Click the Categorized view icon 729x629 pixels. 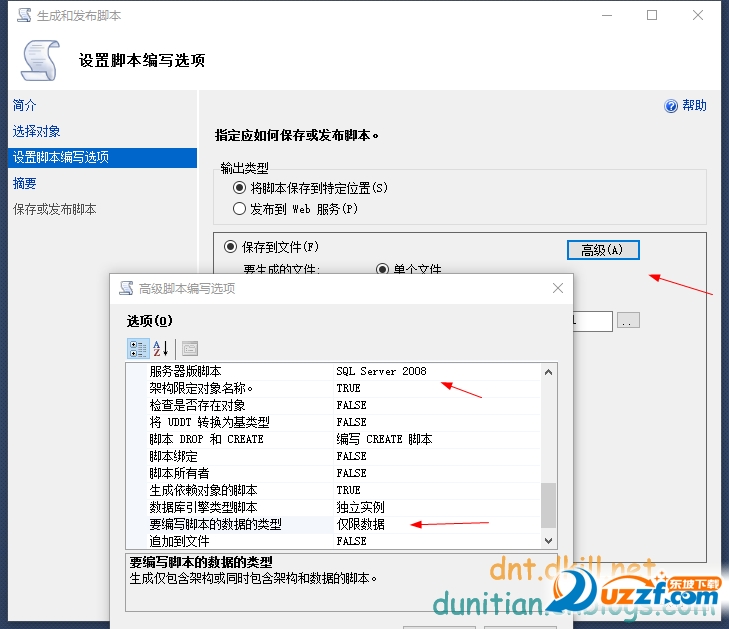[138, 348]
